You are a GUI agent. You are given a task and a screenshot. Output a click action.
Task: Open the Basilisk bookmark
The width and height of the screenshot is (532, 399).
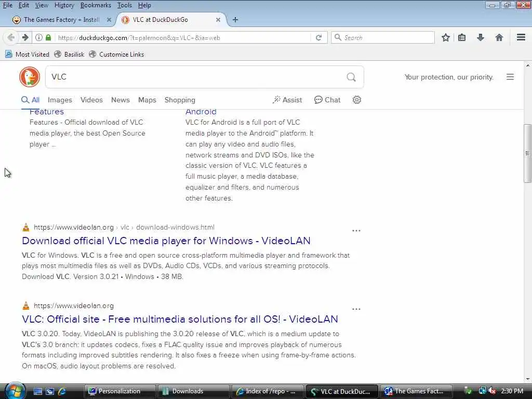point(69,54)
